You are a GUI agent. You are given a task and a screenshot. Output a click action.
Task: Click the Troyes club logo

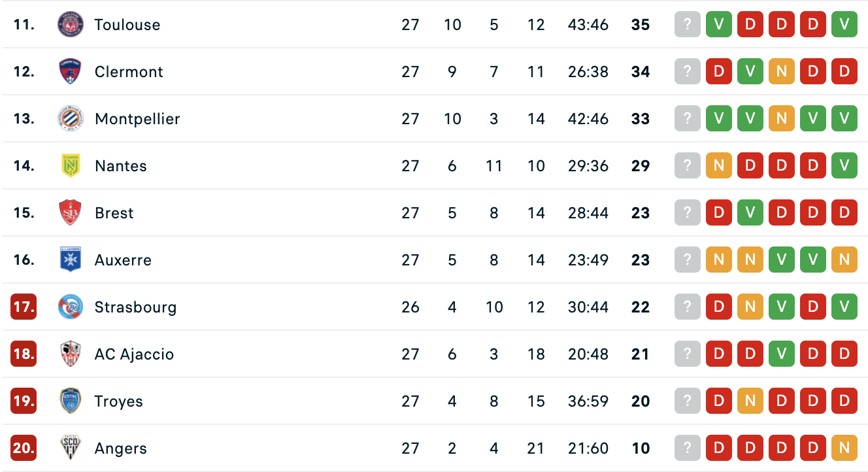[70, 401]
